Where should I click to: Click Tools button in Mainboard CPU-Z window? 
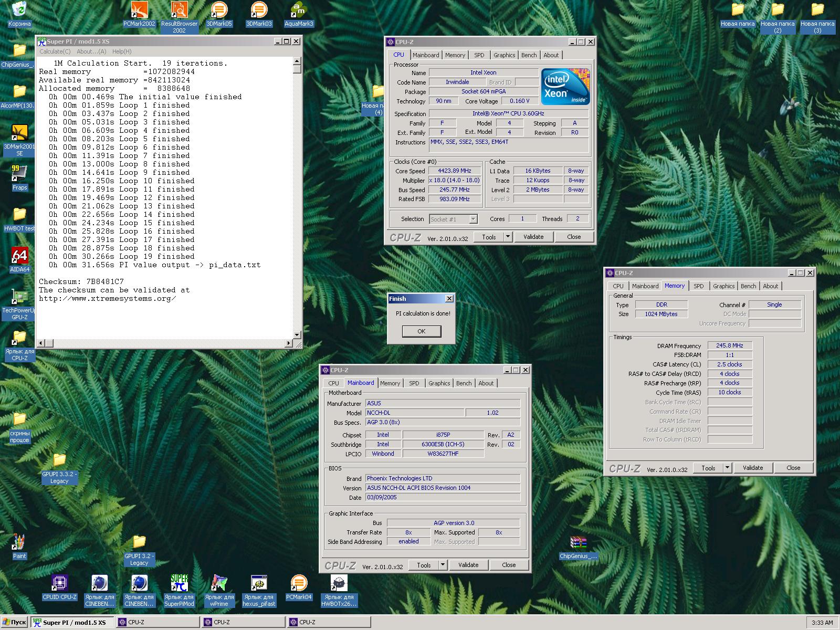tap(424, 565)
